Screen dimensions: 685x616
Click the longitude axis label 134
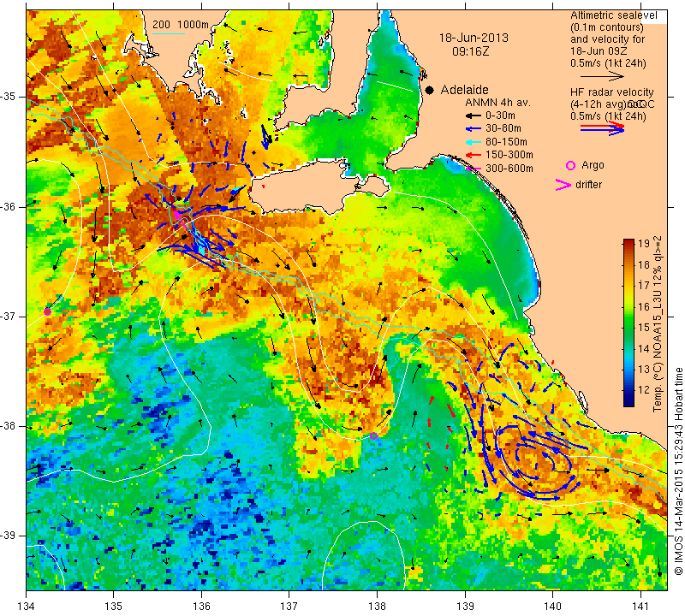27,607
